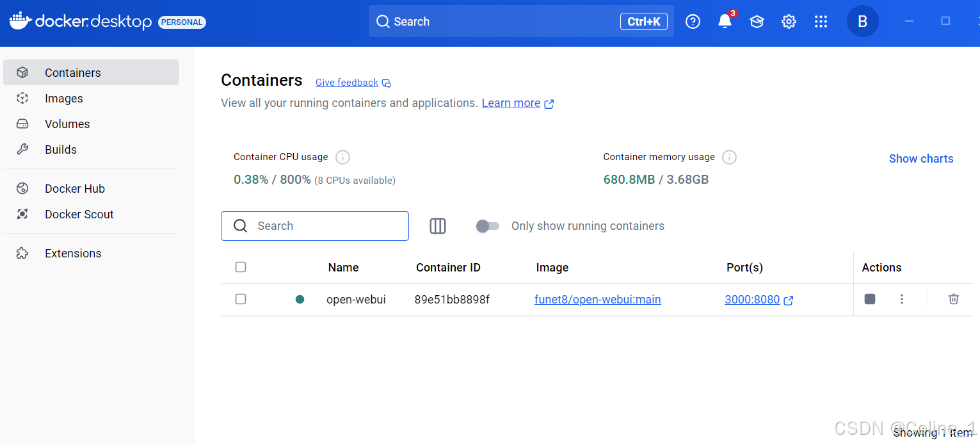Image resolution: width=980 pixels, height=445 pixels.
Task: Go to Volumes in the sidebar
Action: pos(91,124)
